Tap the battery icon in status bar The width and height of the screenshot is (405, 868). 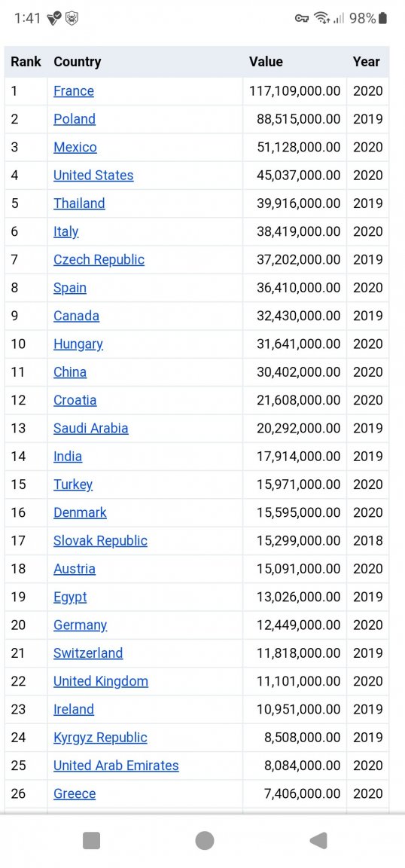point(382,18)
